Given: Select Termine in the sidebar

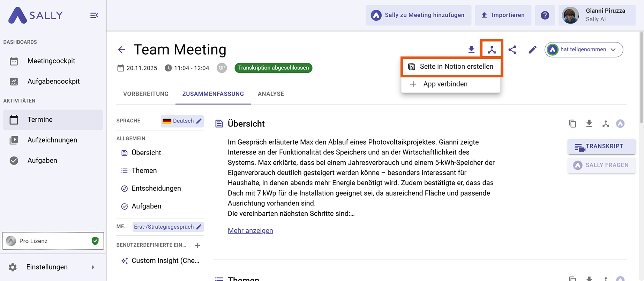Looking at the screenshot, I should [x=53, y=120].
